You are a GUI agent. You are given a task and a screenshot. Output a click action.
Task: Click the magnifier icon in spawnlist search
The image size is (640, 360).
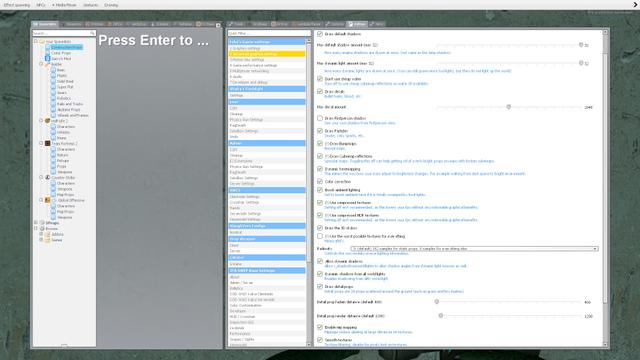coord(92,33)
